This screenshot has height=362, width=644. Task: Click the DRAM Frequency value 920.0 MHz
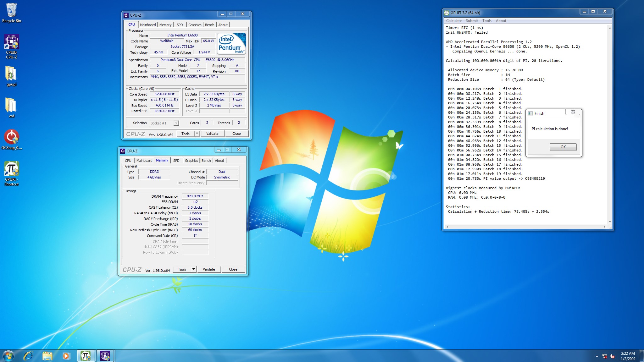coord(195,196)
